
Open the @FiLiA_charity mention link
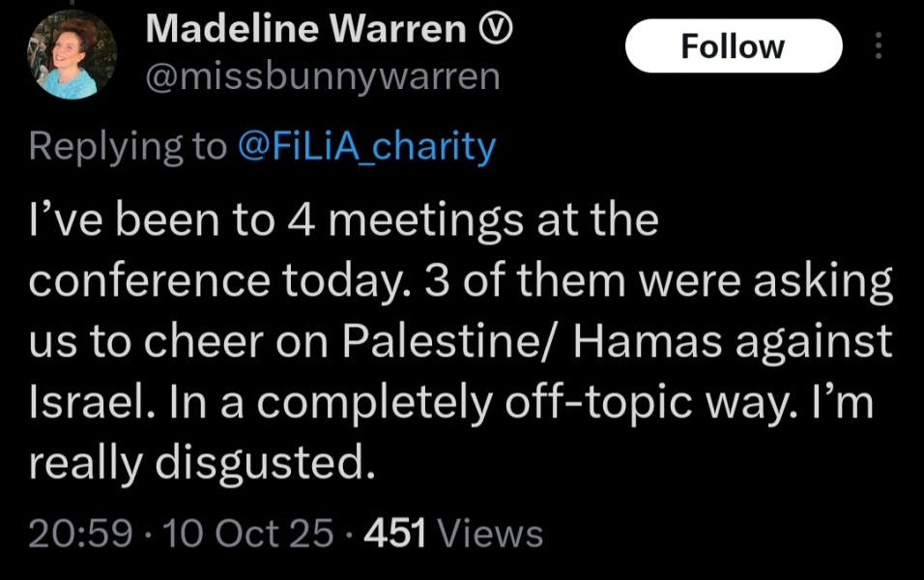pos(365,146)
